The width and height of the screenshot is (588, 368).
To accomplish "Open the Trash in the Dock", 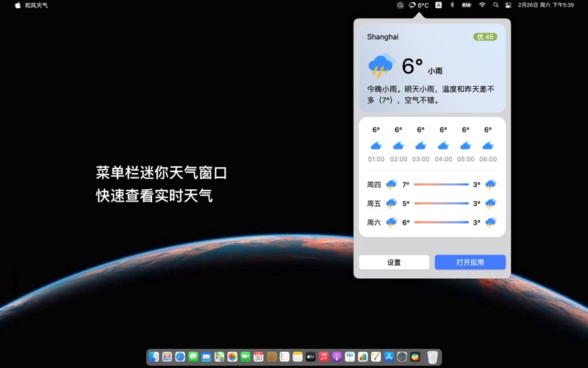I will point(432,357).
